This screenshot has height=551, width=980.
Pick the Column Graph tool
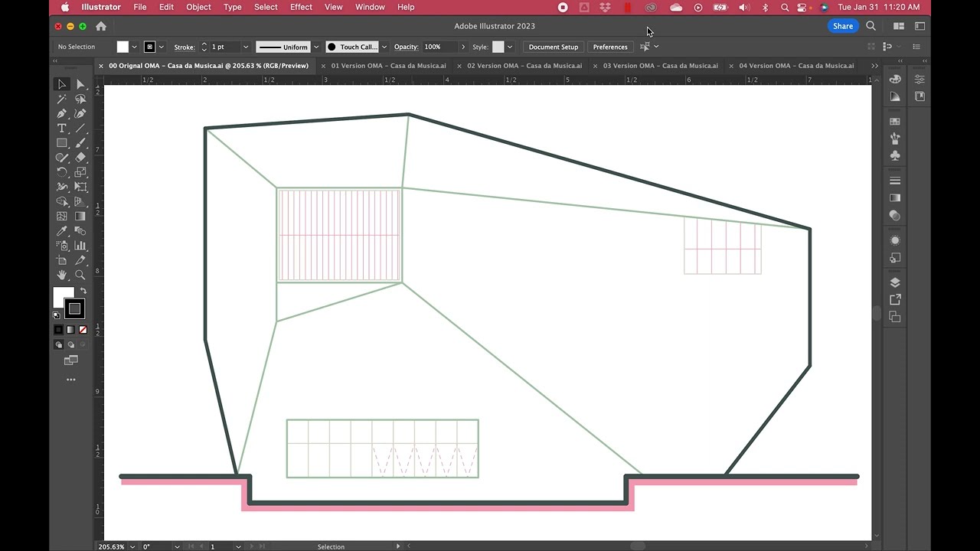pyautogui.click(x=80, y=246)
